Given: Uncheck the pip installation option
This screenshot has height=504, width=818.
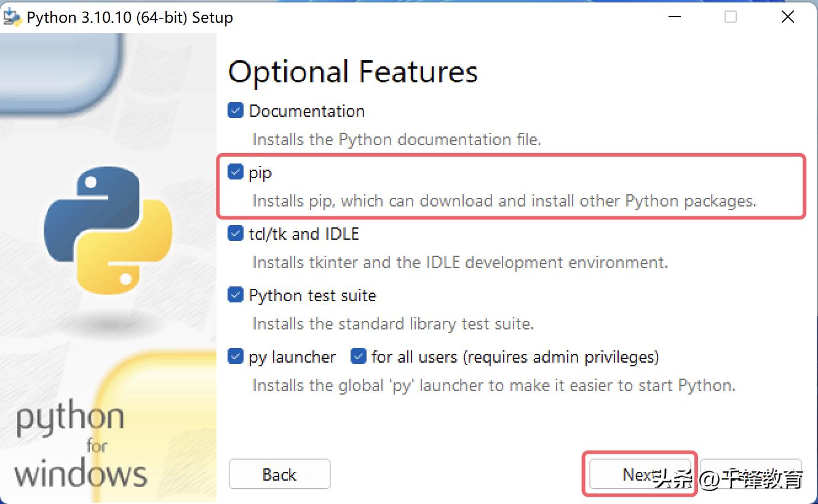Looking at the screenshot, I should pyautogui.click(x=235, y=171).
